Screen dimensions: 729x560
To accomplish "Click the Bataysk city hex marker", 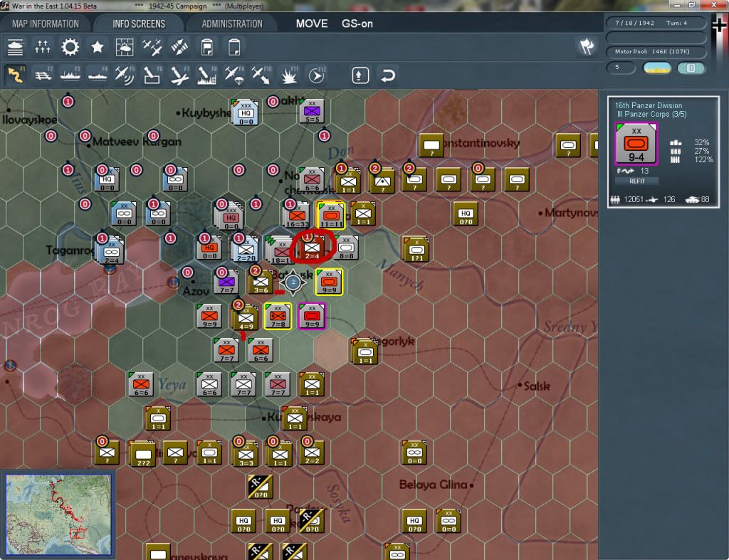I will 293,282.
